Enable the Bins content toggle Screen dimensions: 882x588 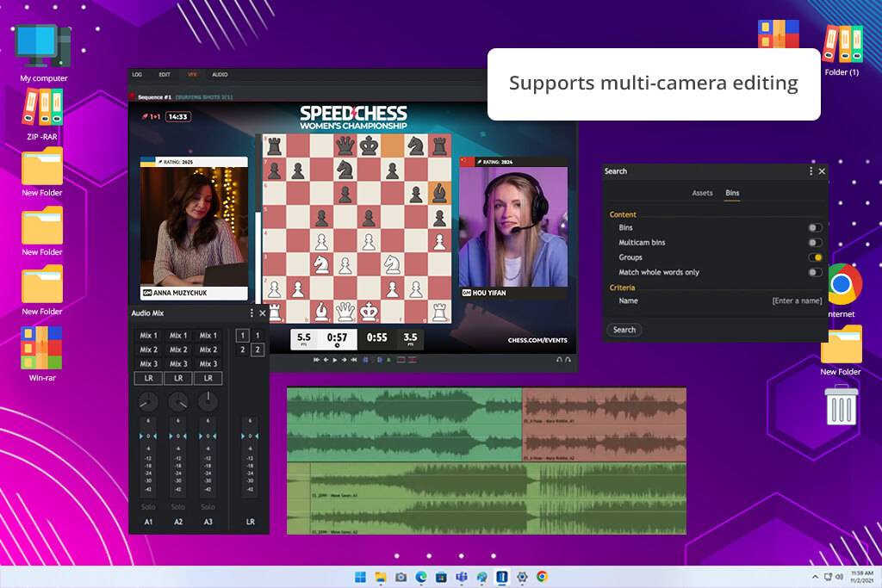coord(815,227)
